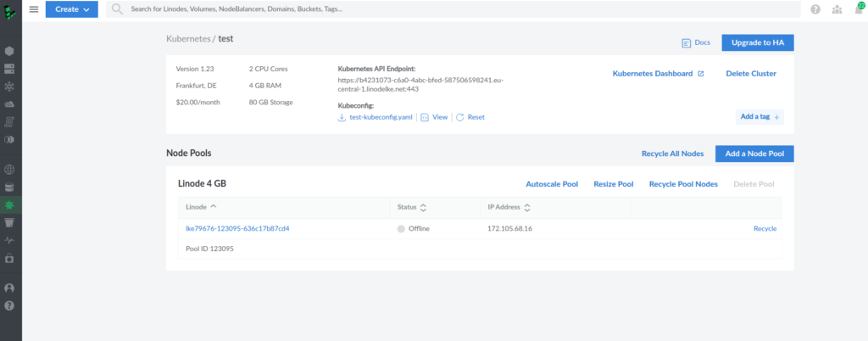Click Add a Node Pool button
This screenshot has width=868, height=341.
pyautogui.click(x=754, y=154)
